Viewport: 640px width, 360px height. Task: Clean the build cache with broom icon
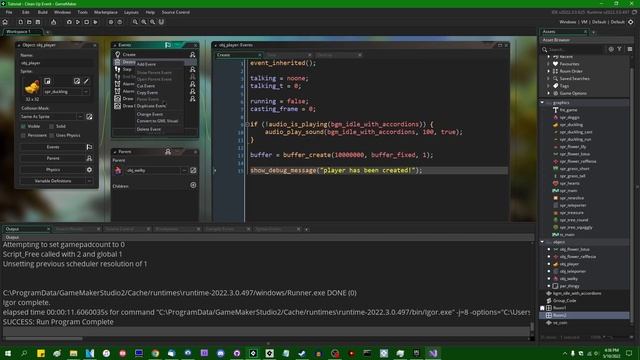click(x=95, y=22)
